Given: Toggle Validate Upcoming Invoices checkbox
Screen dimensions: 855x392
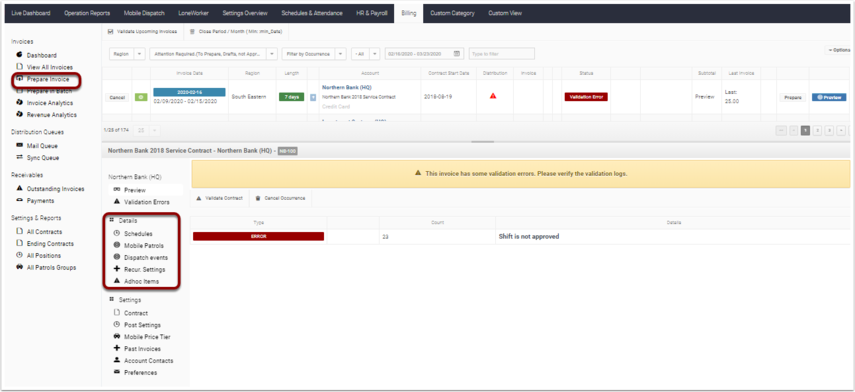Looking at the screenshot, I should pyautogui.click(x=111, y=32).
